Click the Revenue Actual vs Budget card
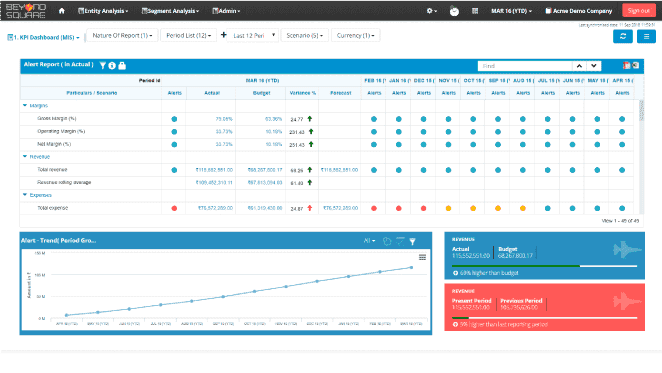This screenshot has height=373, width=662. pyautogui.click(x=544, y=256)
